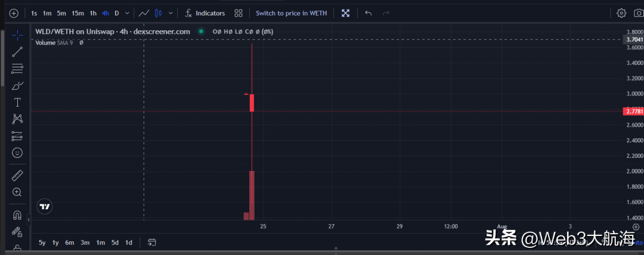Open the Indicators dialog
Viewport: 644px width, 255px height.
pos(205,13)
